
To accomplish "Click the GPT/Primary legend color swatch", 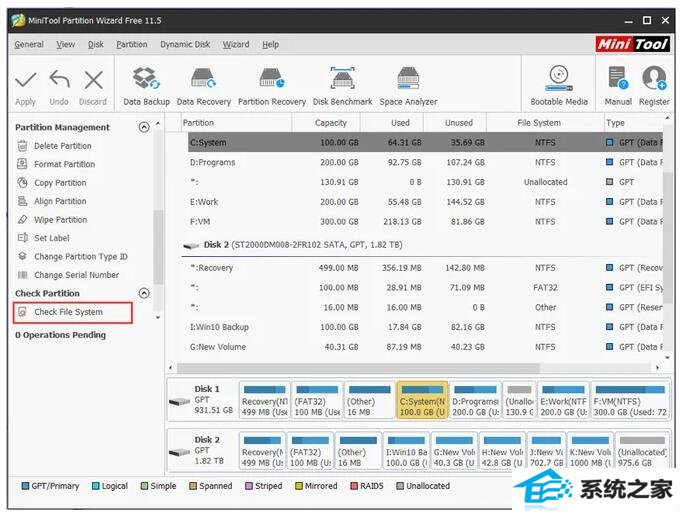I will click(25, 486).
